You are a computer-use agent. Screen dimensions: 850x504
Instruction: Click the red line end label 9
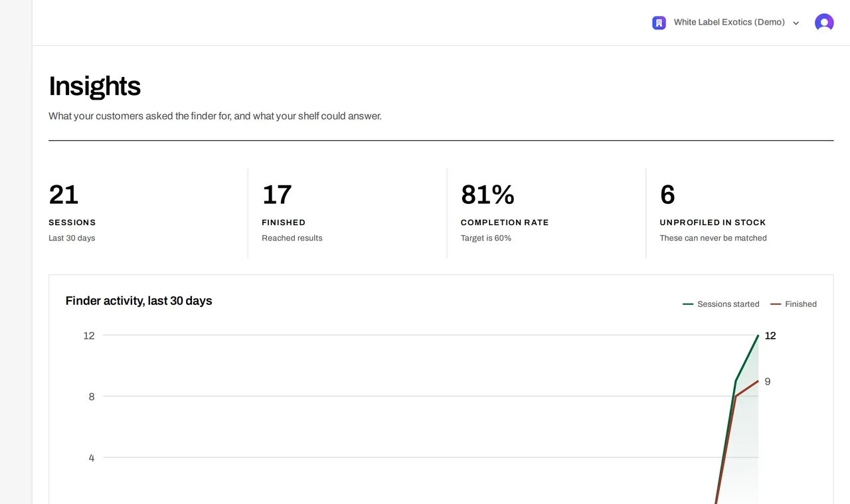pyautogui.click(x=768, y=382)
